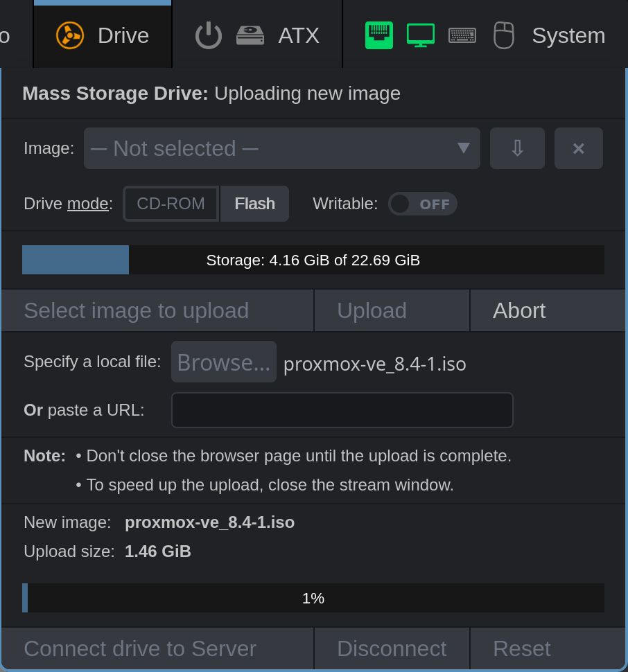Viewport: 628px width, 672px height.
Task: Open the Image selection dropdown
Action: [281, 148]
